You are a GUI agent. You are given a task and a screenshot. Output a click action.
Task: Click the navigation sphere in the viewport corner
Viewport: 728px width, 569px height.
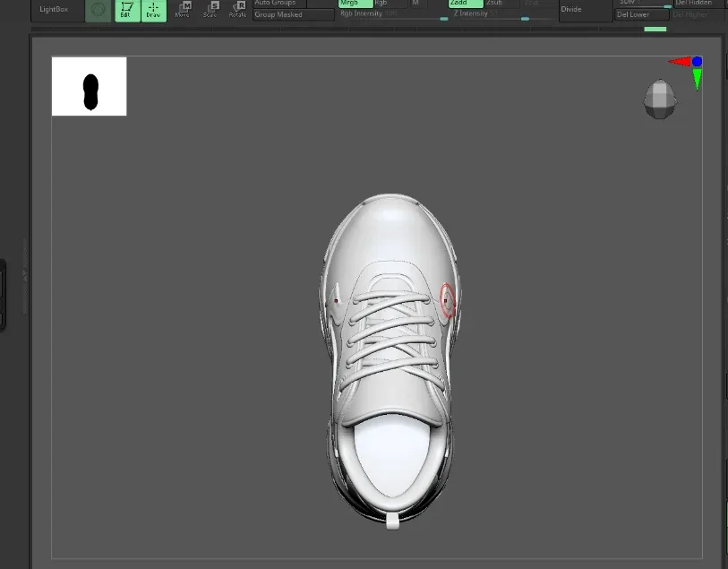coord(659,99)
